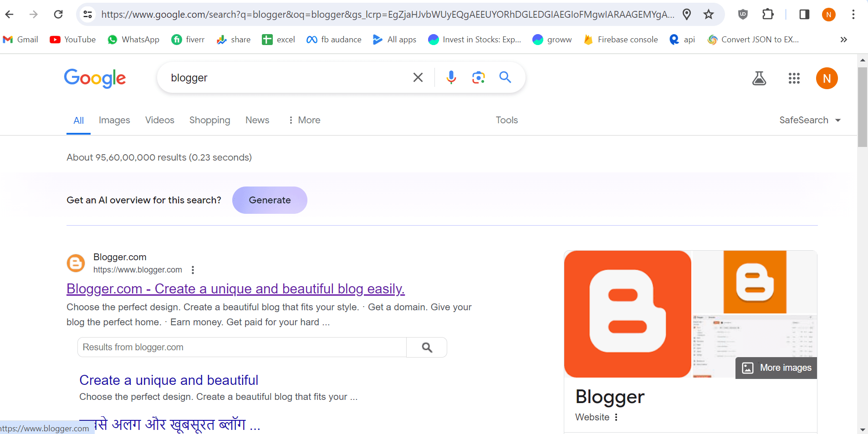
Task: Open the Google apps grid
Action: (794, 78)
